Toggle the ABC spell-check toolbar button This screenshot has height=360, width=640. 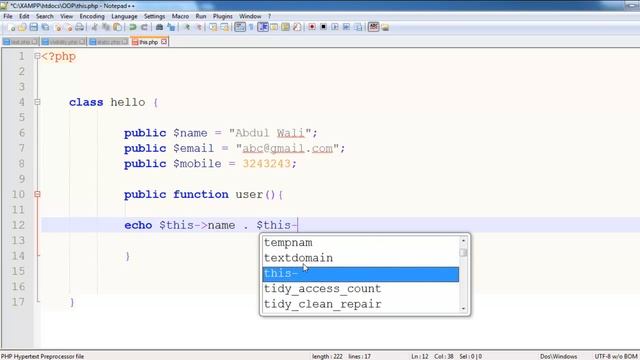click(x=373, y=27)
